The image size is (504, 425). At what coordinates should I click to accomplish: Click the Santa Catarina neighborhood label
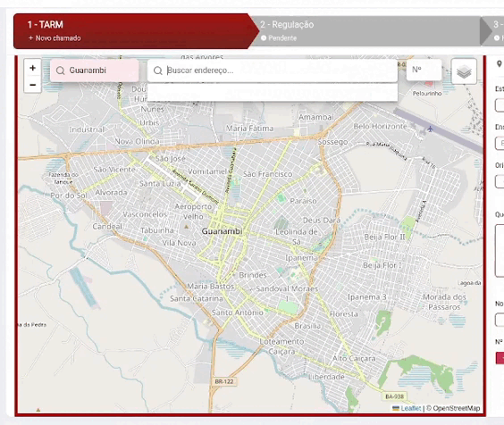pos(197,298)
